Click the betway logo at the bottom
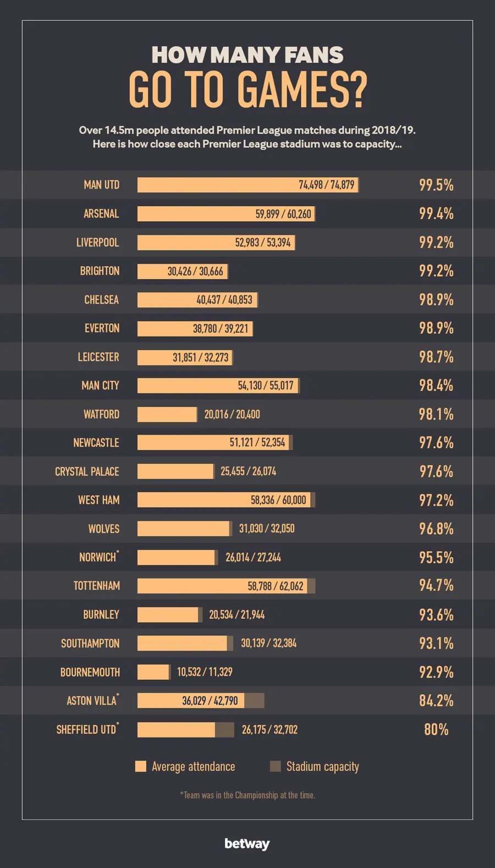 [247, 844]
